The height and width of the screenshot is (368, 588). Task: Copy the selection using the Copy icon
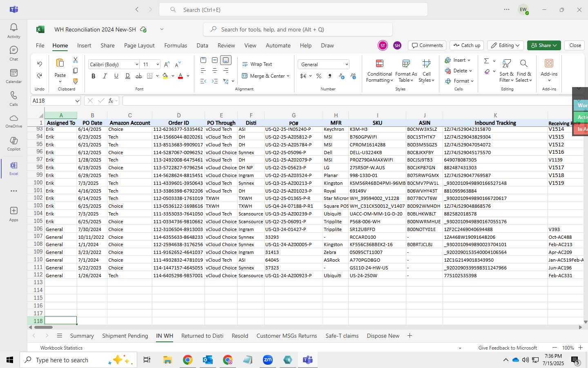pos(76,71)
